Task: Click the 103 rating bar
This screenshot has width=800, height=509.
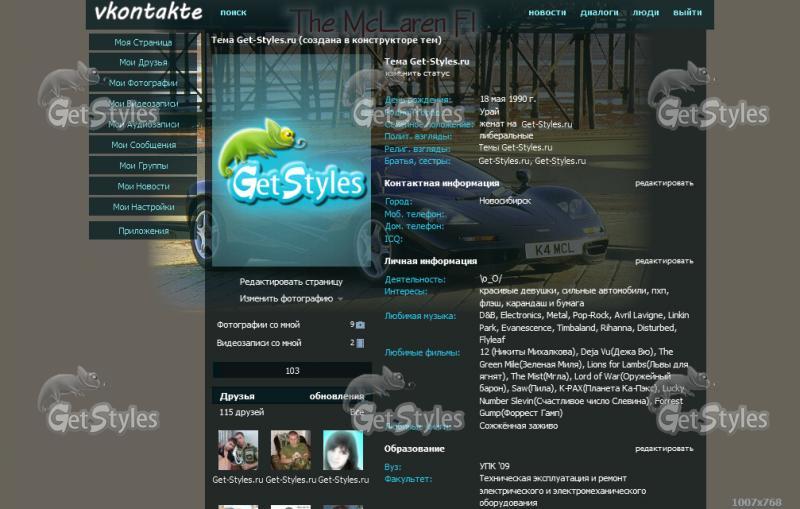Action: (292, 371)
